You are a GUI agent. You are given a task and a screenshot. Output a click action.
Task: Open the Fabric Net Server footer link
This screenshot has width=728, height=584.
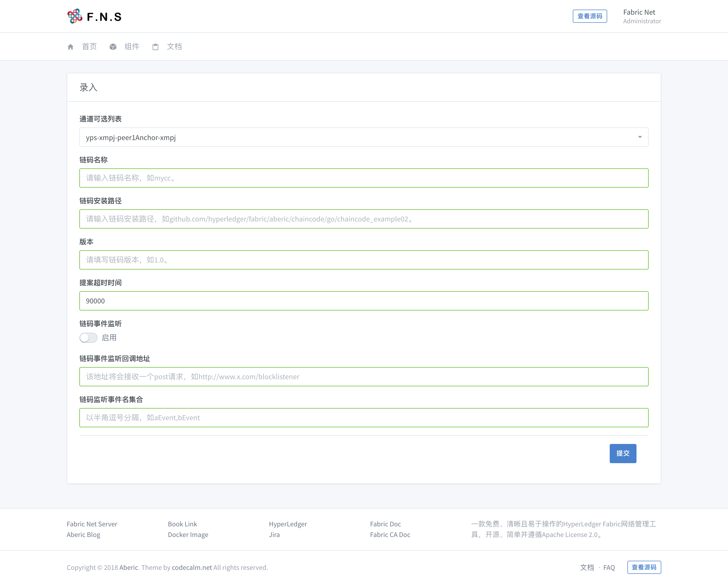(92, 524)
